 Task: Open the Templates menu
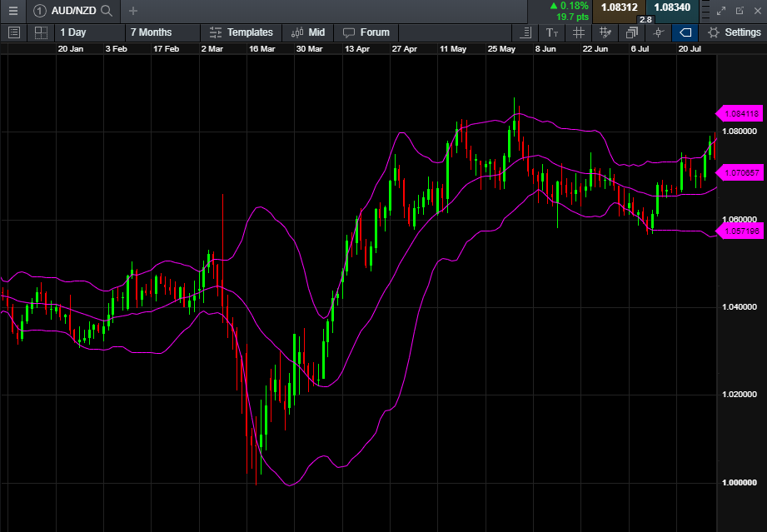tap(242, 32)
